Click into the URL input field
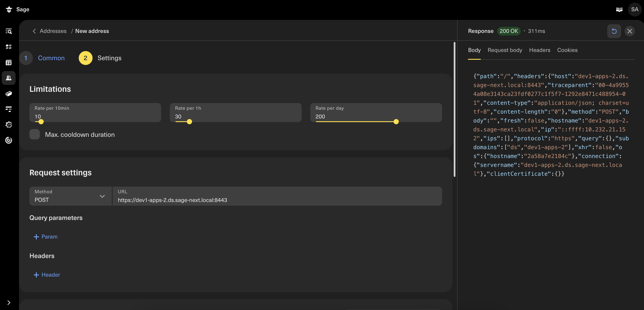Screen dimensions: 644x310 click(277, 196)
